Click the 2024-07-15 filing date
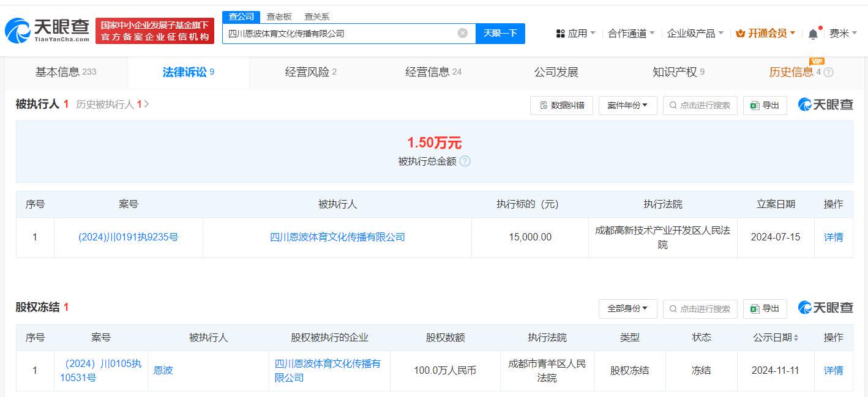 [776, 237]
